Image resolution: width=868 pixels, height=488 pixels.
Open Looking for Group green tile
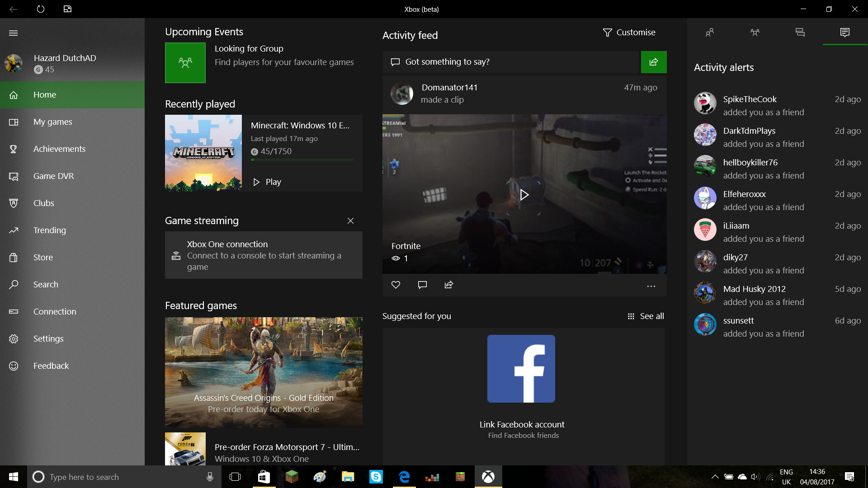[x=185, y=63]
